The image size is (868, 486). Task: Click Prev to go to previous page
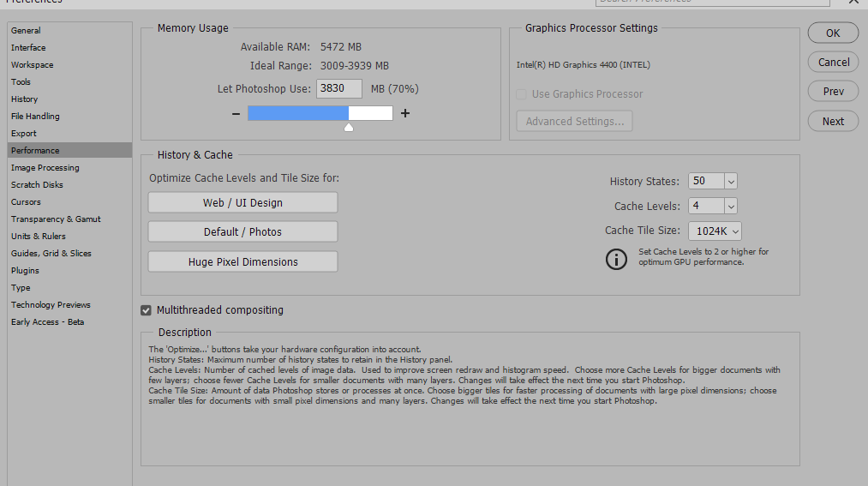[833, 92]
